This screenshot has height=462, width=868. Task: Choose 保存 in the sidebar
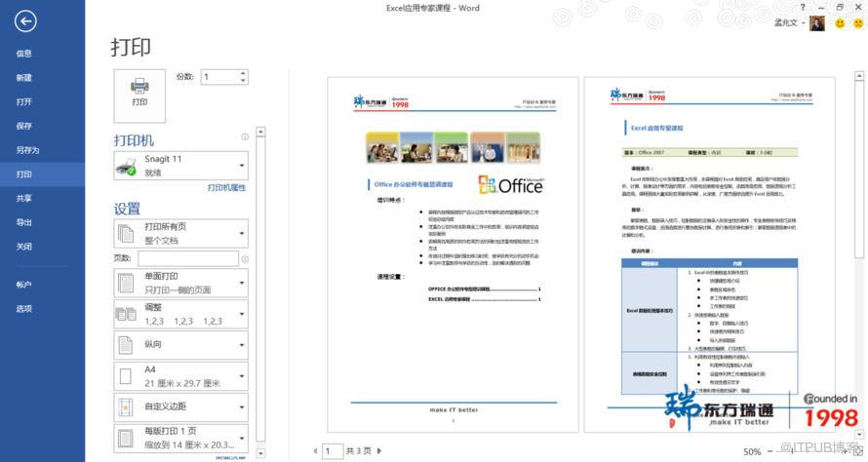point(23,126)
